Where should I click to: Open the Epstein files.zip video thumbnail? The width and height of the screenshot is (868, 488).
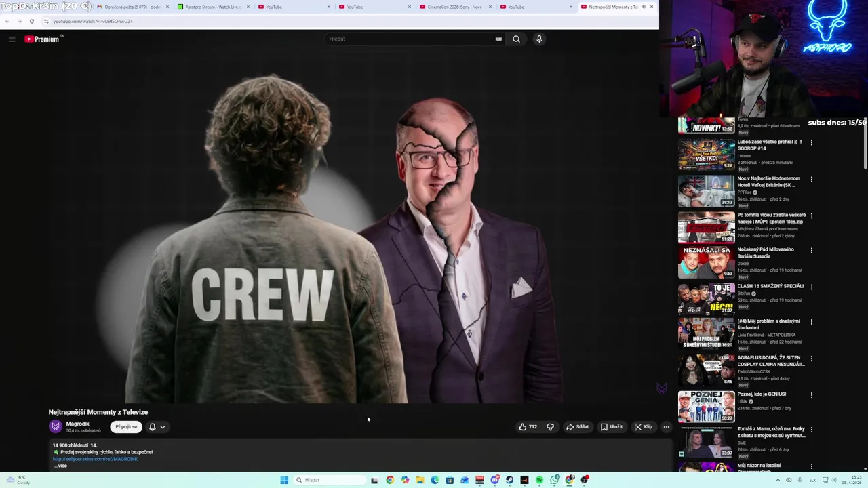[x=707, y=227]
